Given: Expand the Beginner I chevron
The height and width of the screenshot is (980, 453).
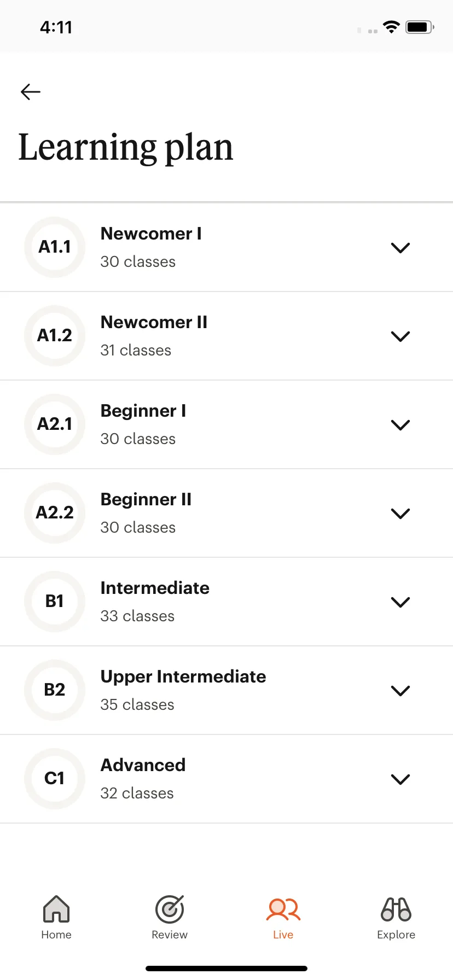Looking at the screenshot, I should [x=400, y=425].
